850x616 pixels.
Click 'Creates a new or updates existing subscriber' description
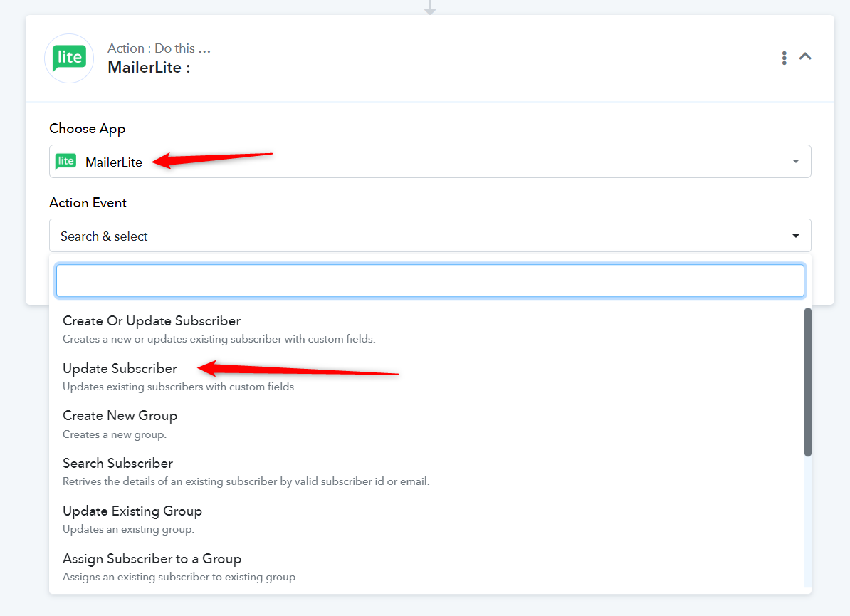pos(219,340)
